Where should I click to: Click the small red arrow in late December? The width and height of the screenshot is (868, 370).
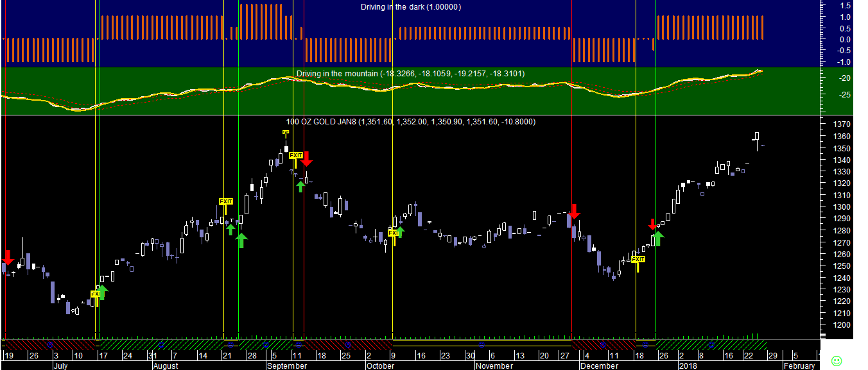[652, 224]
